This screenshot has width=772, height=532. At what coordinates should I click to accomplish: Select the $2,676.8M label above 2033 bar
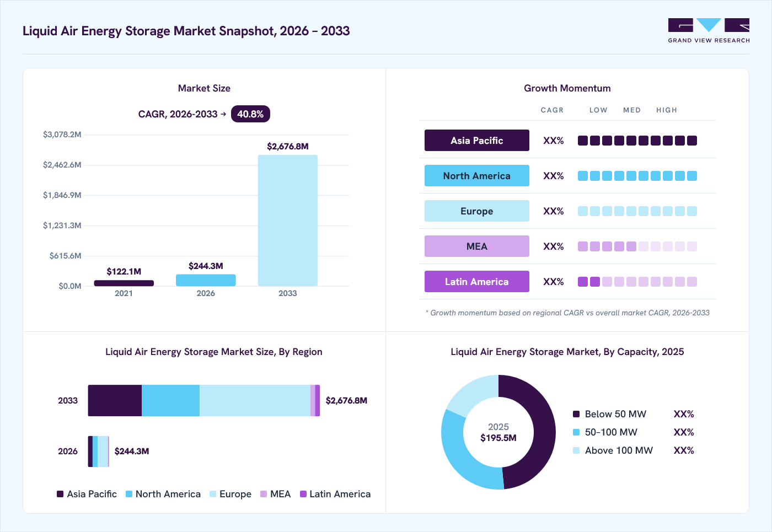(x=288, y=147)
